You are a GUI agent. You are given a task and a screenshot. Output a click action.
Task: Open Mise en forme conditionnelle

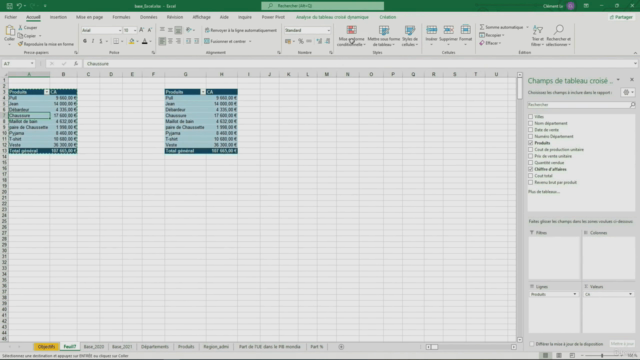click(x=351, y=36)
